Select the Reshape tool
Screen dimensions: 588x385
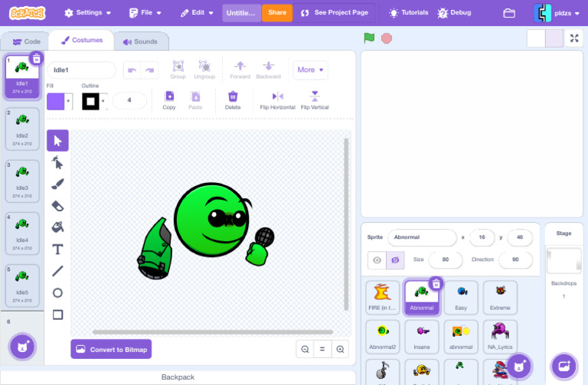57,162
